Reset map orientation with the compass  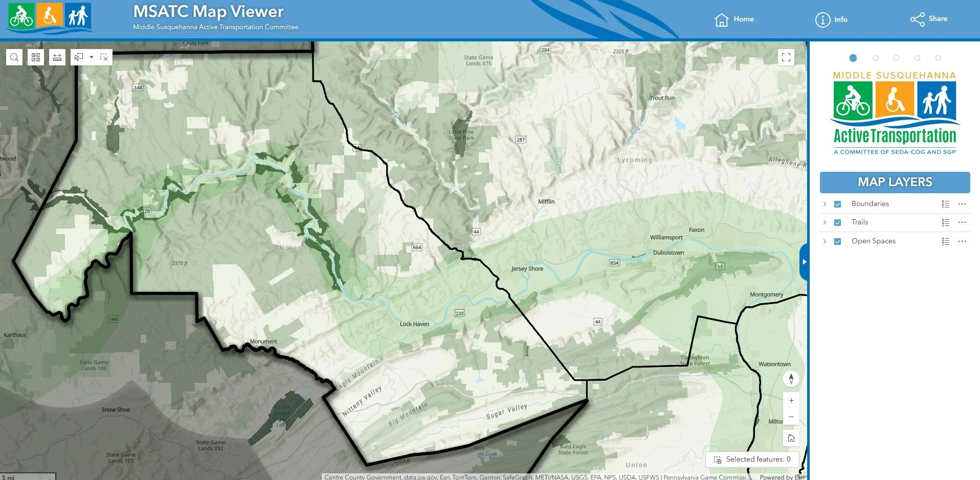click(x=791, y=379)
